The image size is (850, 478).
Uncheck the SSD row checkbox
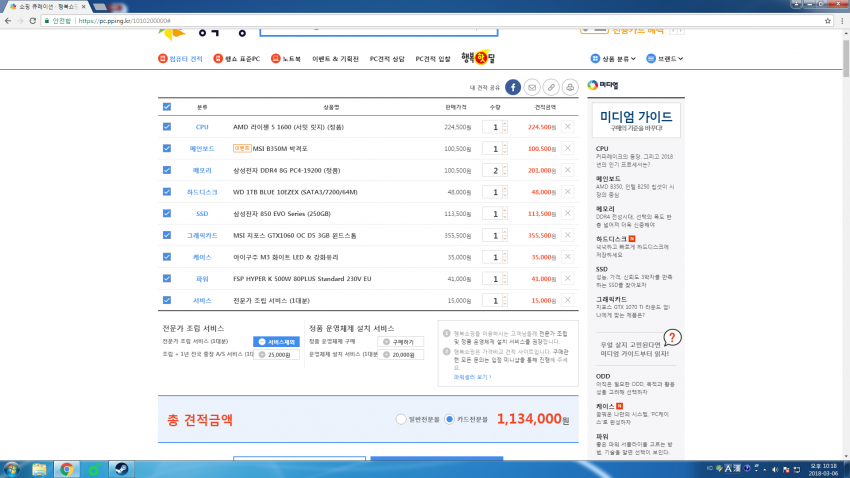tap(167, 214)
